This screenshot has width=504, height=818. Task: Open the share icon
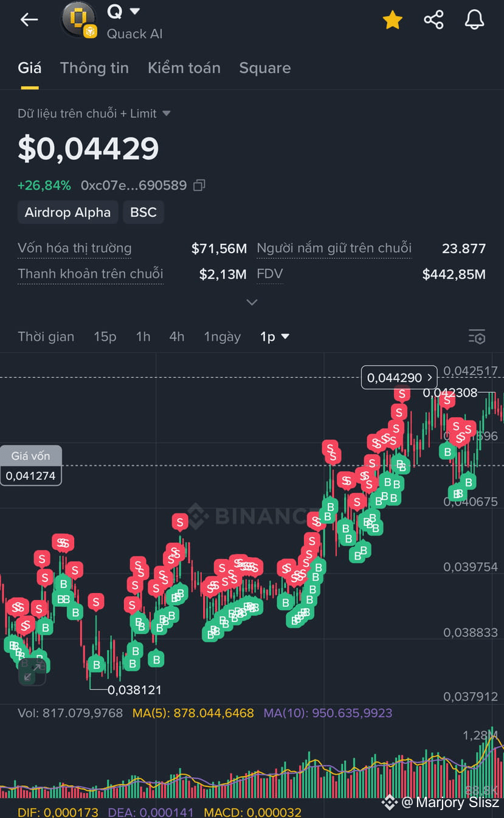[x=433, y=20]
